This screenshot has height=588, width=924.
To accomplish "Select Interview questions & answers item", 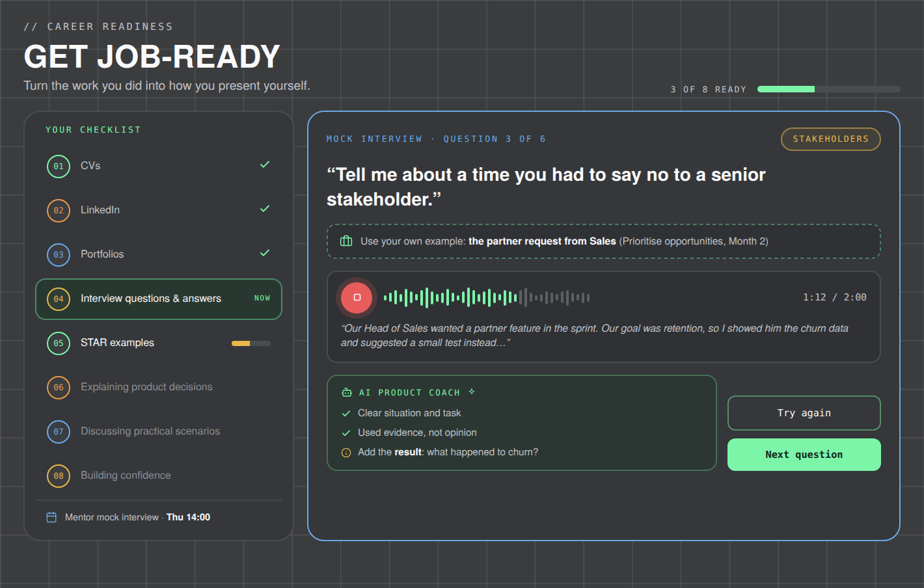I will [x=159, y=299].
